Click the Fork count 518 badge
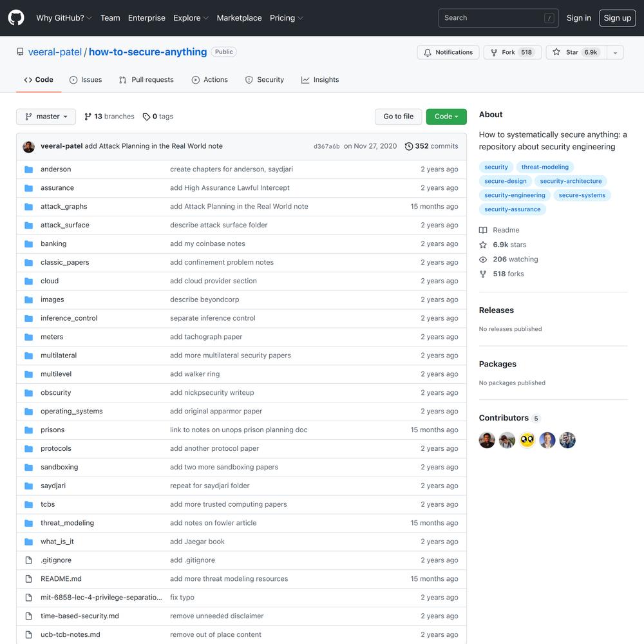Screen dimensions: 644x644 (x=526, y=52)
